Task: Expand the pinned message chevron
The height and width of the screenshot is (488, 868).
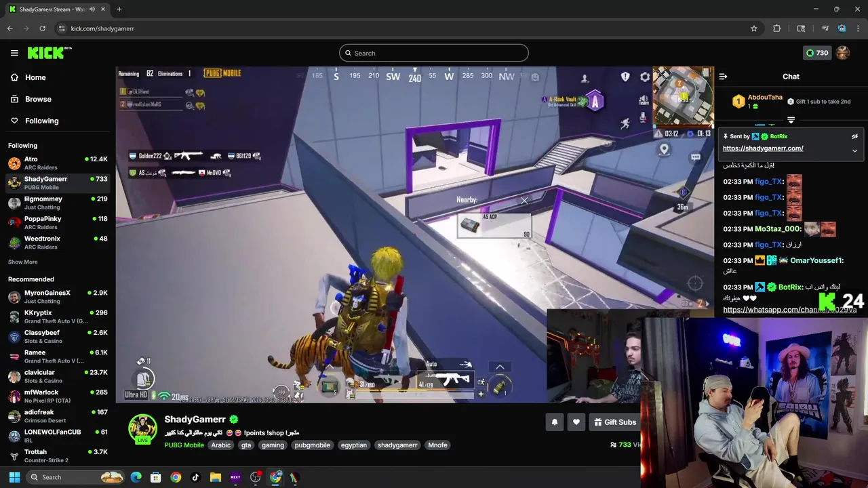Action: tap(854, 150)
